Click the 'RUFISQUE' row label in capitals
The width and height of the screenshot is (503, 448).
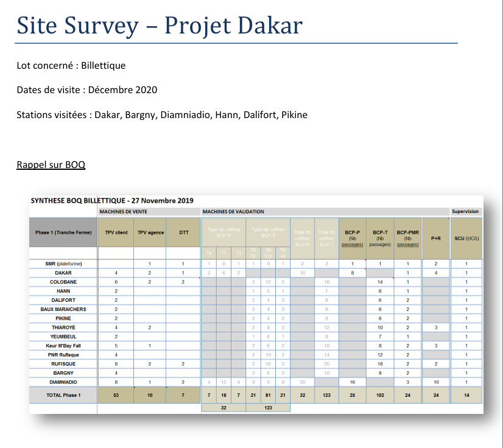(x=63, y=364)
